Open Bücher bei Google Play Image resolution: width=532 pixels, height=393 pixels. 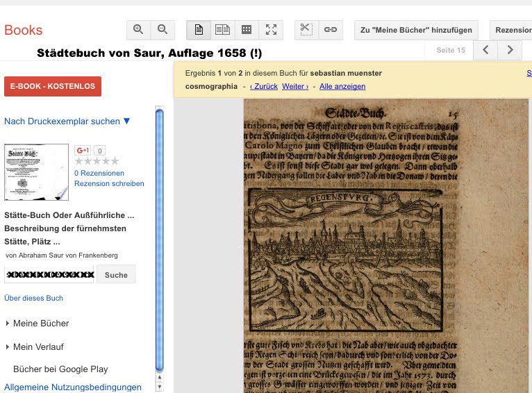click(60, 369)
